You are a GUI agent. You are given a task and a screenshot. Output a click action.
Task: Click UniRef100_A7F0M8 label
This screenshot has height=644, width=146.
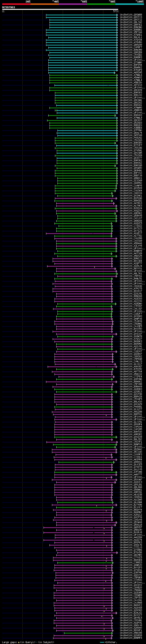[x=131, y=472]
